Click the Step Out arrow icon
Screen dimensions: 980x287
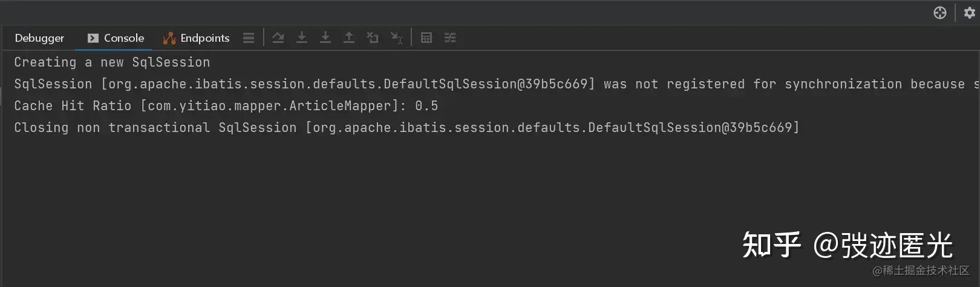pos(349,38)
